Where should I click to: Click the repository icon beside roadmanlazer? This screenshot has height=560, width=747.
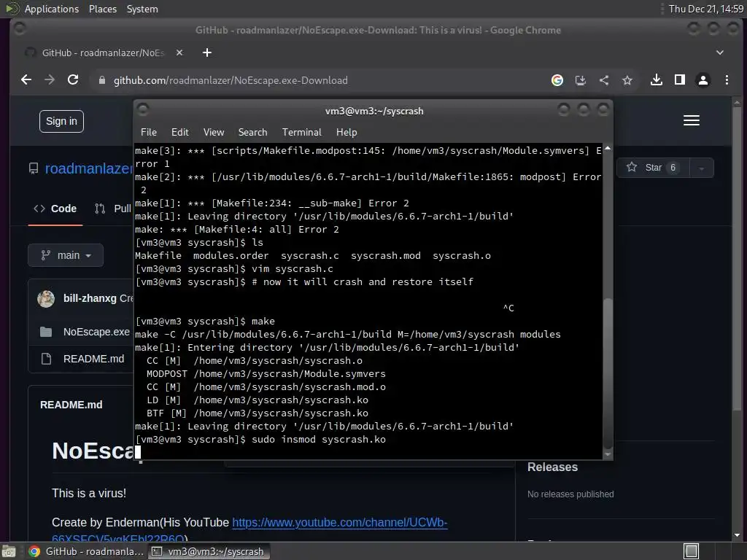pos(34,168)
